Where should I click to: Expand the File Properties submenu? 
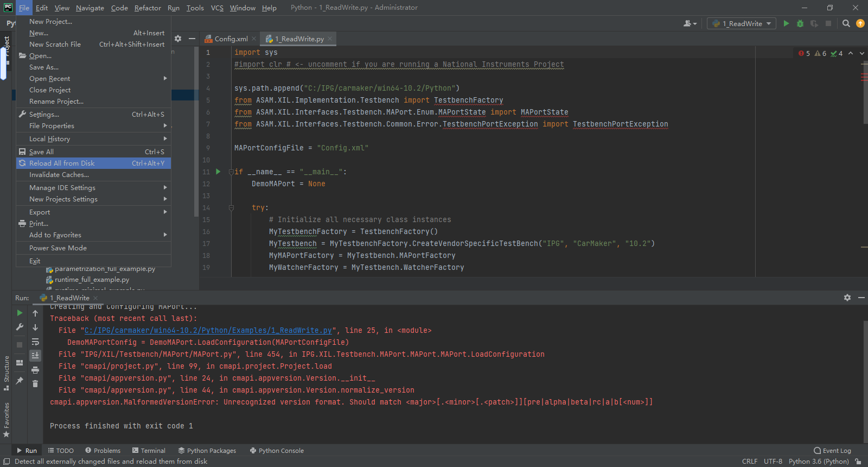[x=93, y=126]
